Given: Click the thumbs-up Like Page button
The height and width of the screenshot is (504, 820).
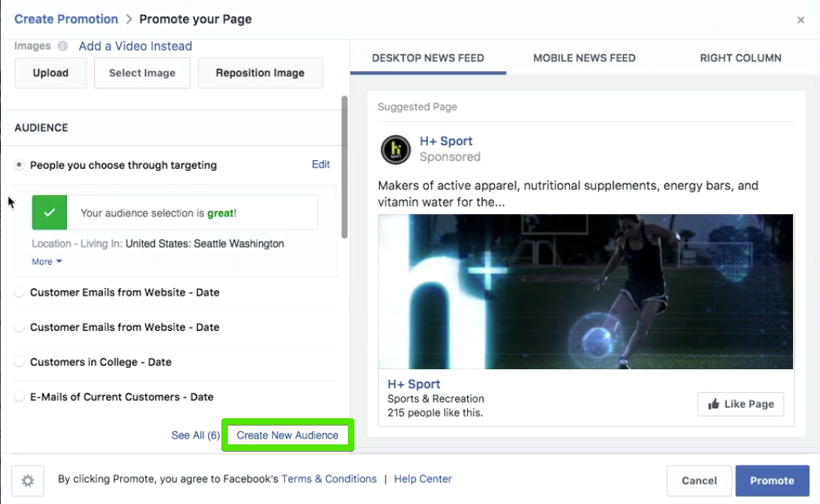Looking at the screenshot, I should [x=741, y=404].
